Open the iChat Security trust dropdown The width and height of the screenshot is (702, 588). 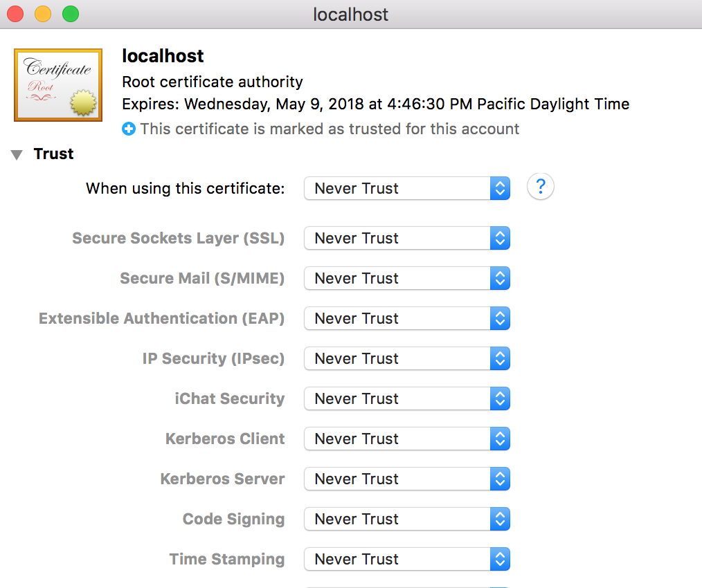(407, 398)
